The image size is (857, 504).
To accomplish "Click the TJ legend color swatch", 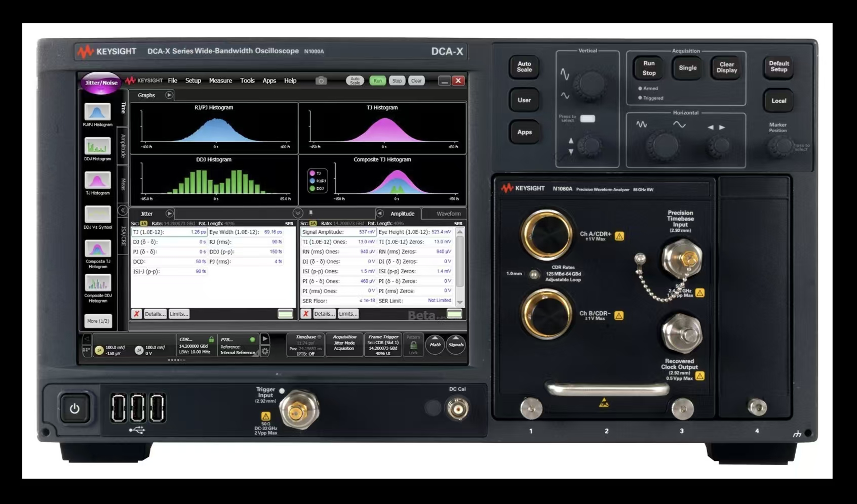I will point(313,174).
